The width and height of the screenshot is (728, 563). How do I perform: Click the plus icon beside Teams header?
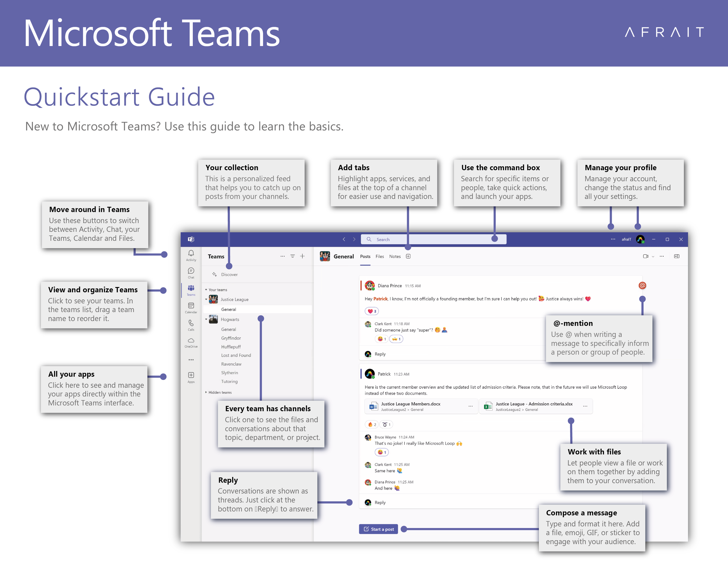pos(302,256)
